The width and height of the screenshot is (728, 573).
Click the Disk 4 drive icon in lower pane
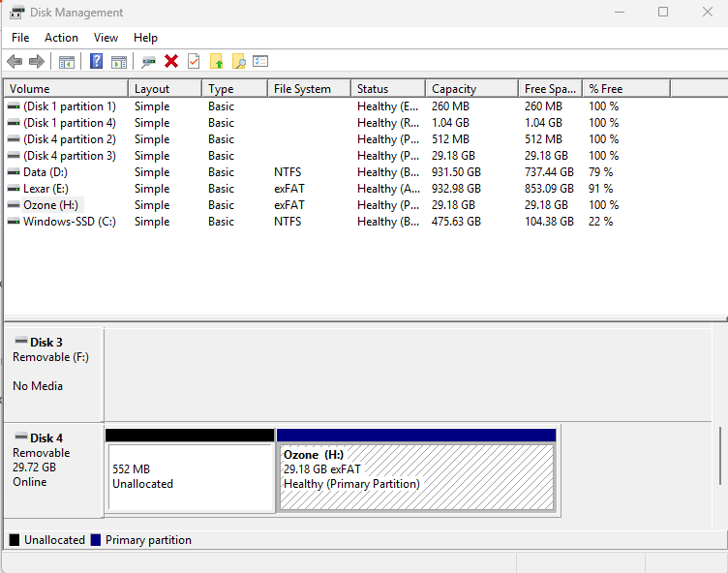[x=21, y=437]
